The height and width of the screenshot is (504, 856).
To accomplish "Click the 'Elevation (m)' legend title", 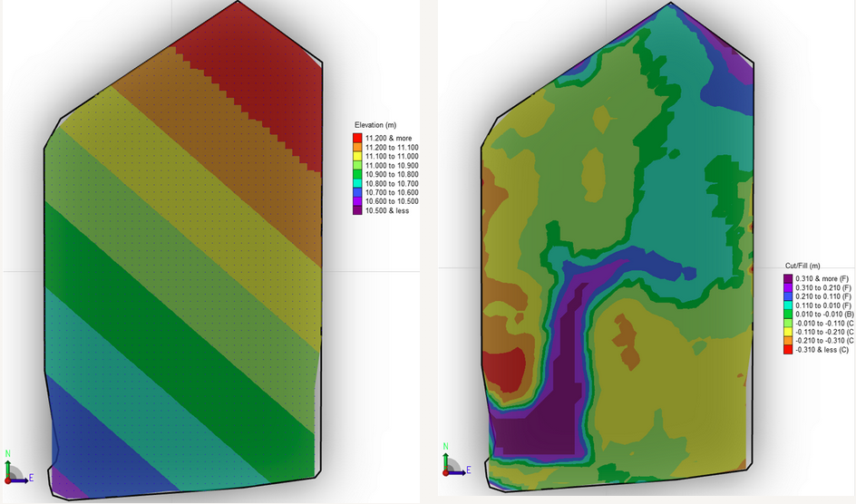I will (x=375, y=125).
